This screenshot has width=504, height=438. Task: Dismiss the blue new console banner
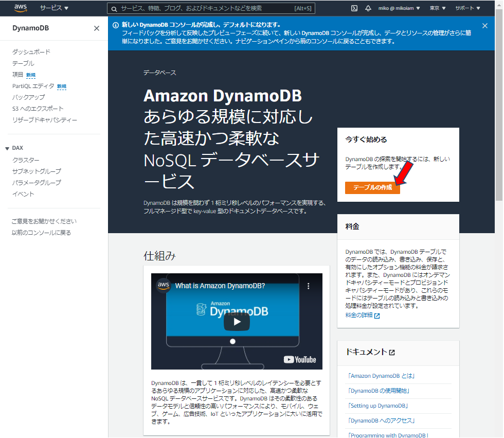tap(484, 26)
